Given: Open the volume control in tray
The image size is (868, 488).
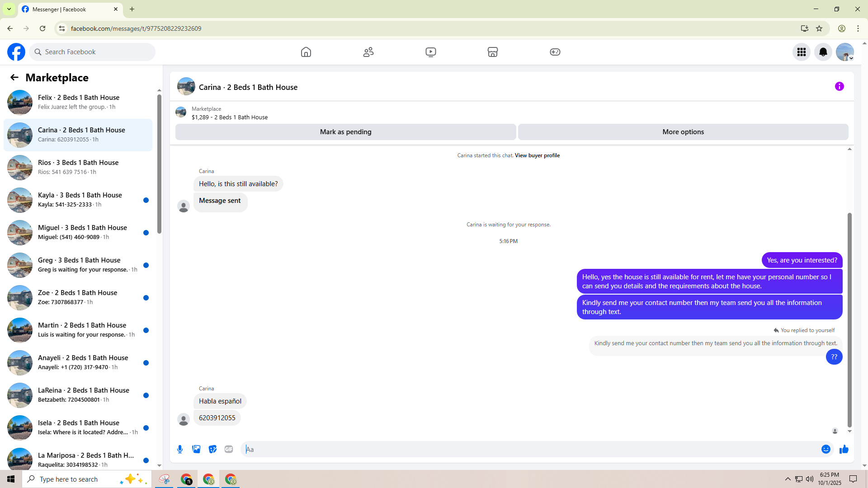Looking at the screenshot, I should [810, 479].
